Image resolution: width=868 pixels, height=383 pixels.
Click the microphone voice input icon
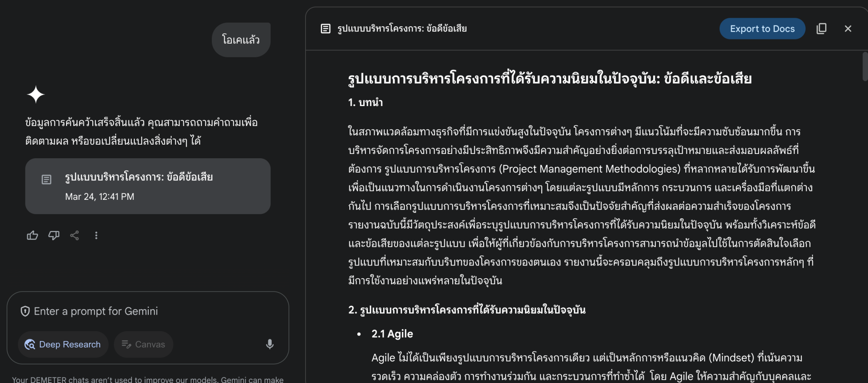[x=270, y=344]
